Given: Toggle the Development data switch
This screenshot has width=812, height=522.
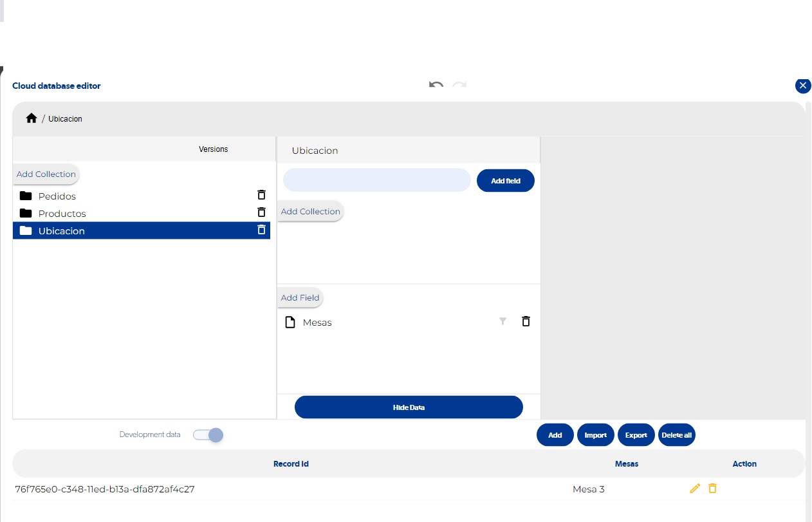Looking at the screenshot, I should pos(207,435).
